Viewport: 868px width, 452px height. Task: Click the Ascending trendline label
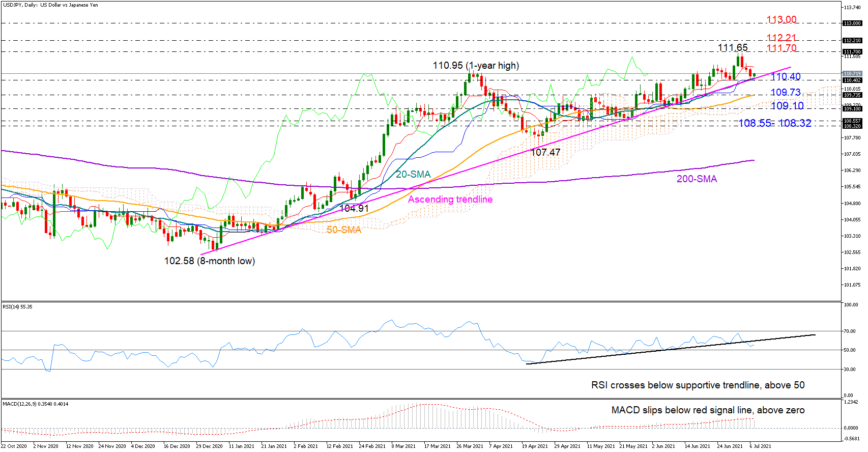pyautogui.click(x=450, y=200)
